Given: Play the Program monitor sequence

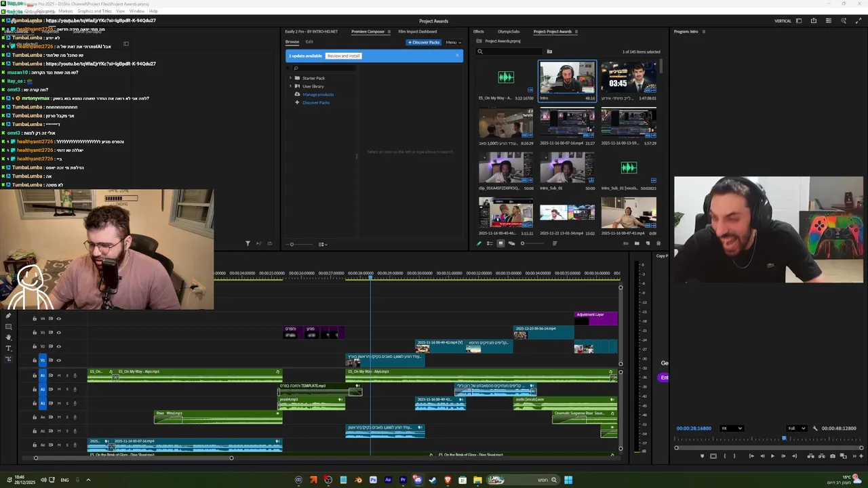Looking at the screenshot, I should (773, 456).
